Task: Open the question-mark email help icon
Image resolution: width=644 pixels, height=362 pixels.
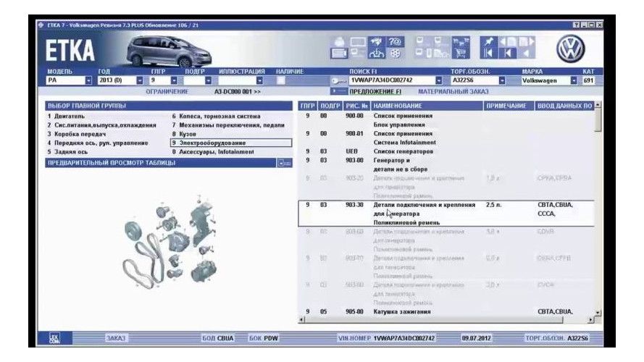Action: coord(395,42)
